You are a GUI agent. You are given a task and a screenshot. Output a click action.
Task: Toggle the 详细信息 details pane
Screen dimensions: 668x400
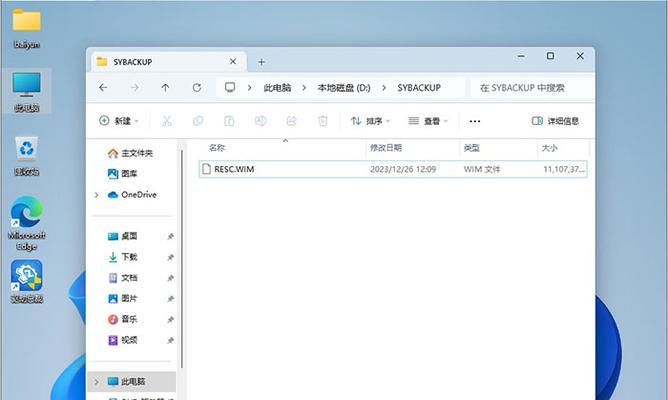[x=555, y=121]
